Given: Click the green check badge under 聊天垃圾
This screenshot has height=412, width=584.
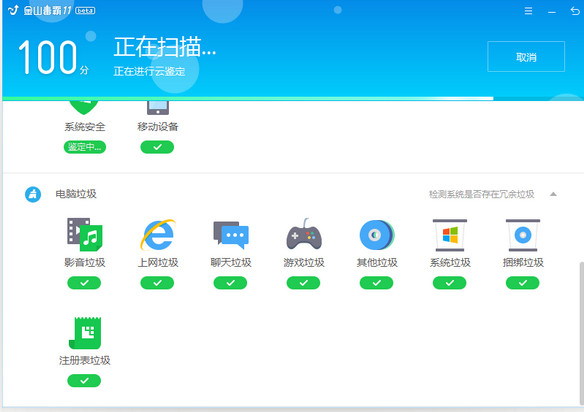Looking at the screenshot, I should pyautogui.click(x=230, y=283).
